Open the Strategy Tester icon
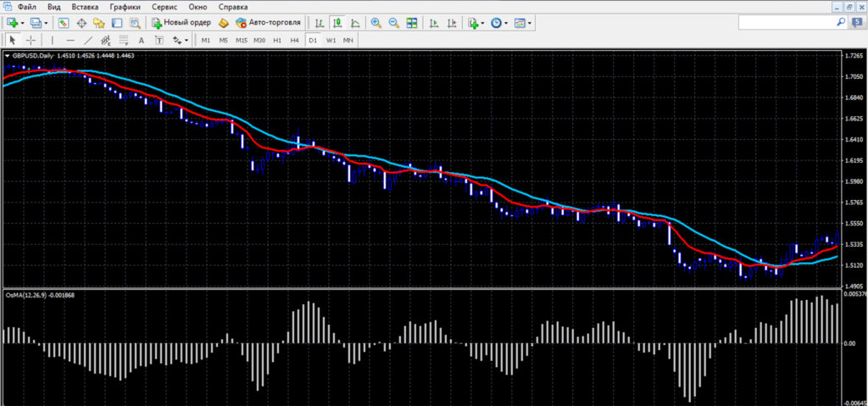 coord(135,23)
